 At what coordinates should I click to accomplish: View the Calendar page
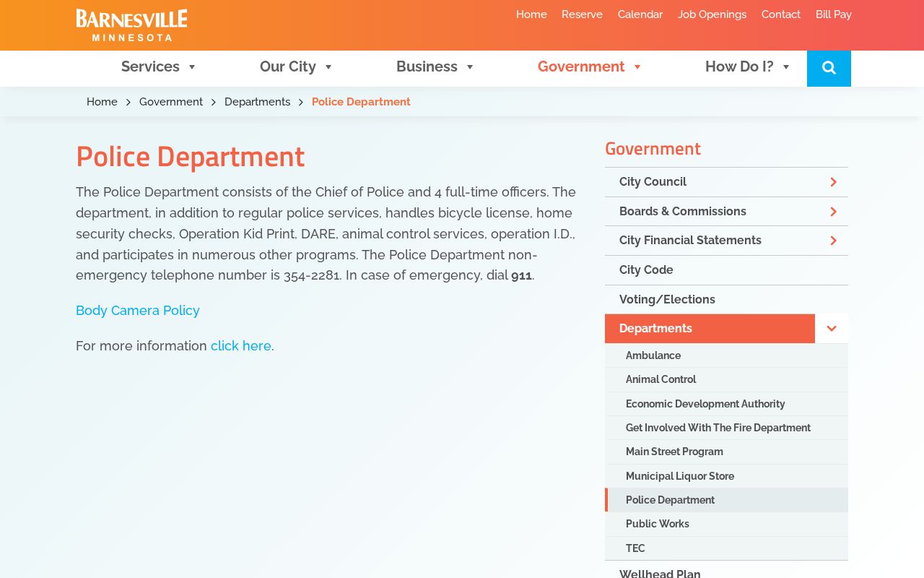click(x=640, y=14)
